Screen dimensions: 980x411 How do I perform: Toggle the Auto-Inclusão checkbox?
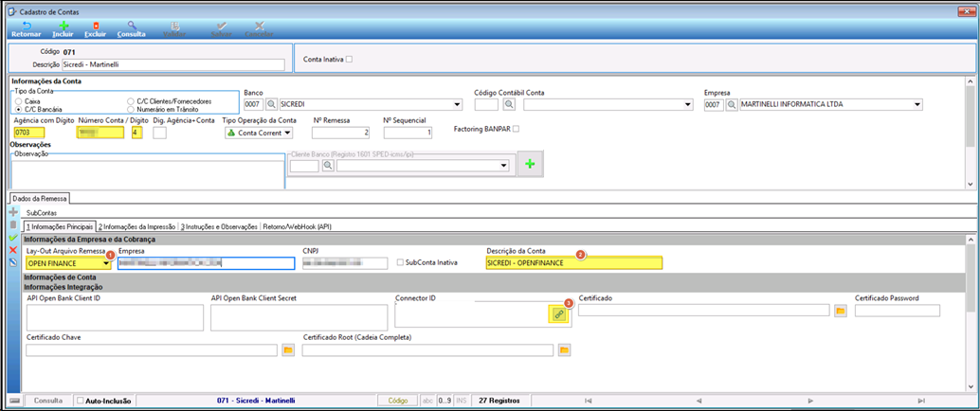(80, 400)
